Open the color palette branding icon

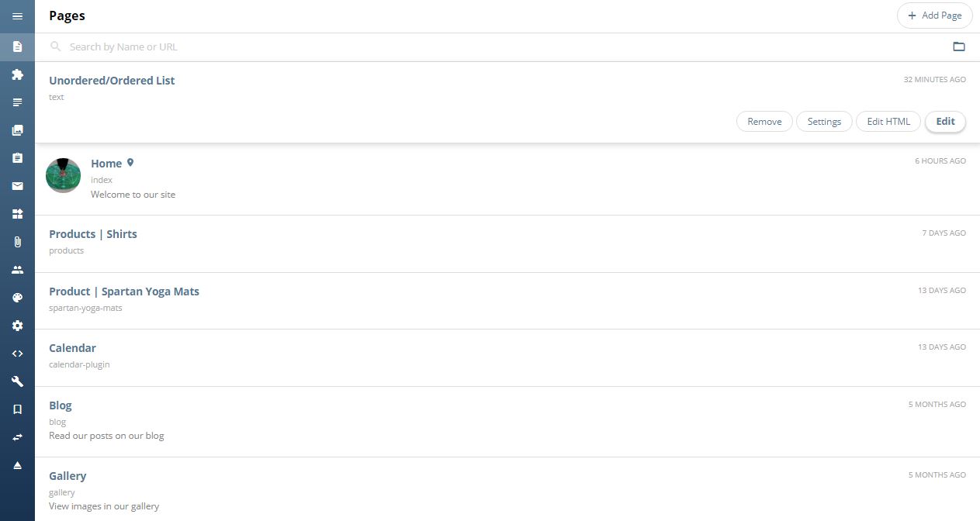pyautogui.click(x=17, y=298)
